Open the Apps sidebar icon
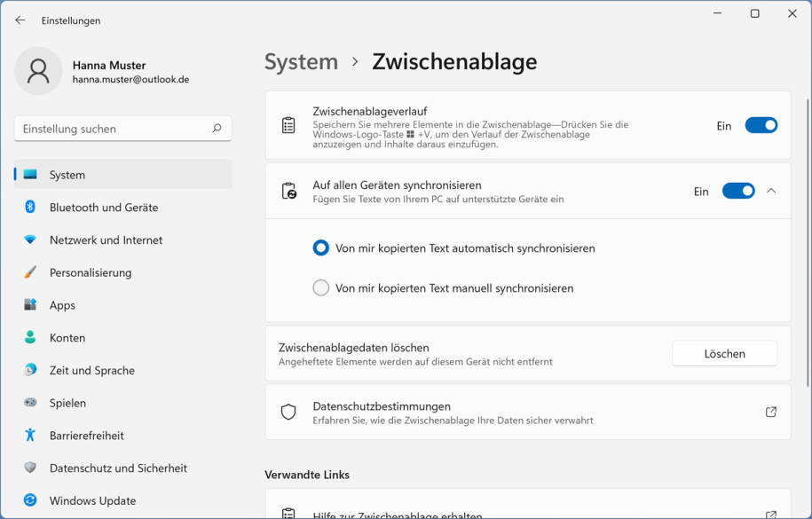Screen dimensions: 812x519 [30, 305]
